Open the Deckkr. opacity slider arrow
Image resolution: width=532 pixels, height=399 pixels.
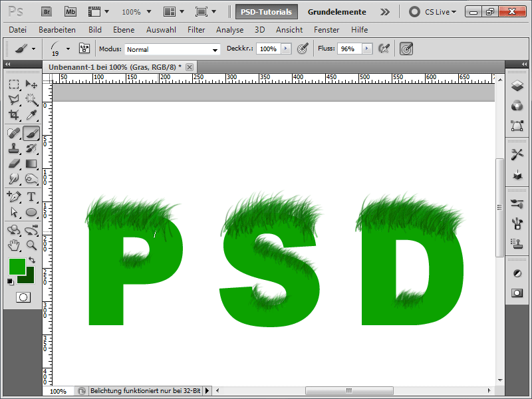tap(286, 49)
